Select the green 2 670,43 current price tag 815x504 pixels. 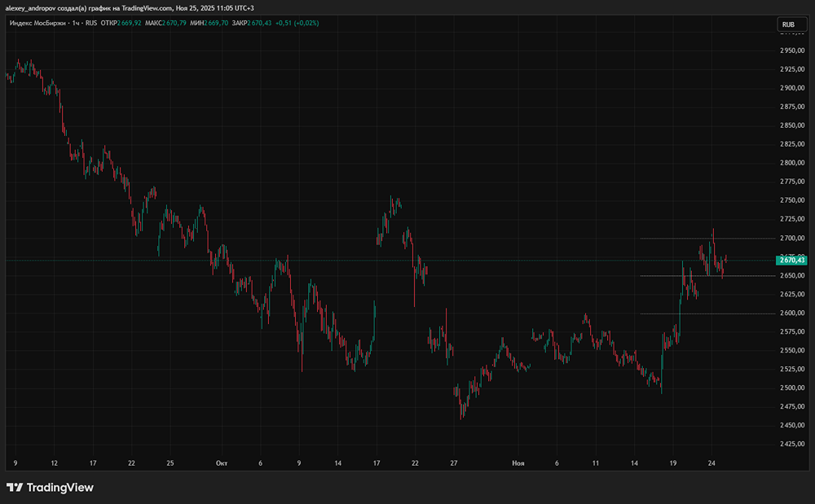791,260
